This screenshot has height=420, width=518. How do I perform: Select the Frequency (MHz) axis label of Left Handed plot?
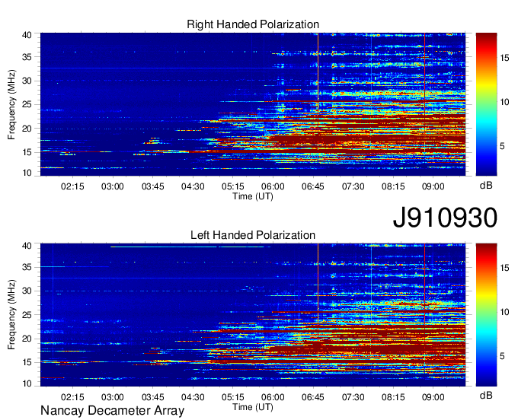(x=11, y=315)
